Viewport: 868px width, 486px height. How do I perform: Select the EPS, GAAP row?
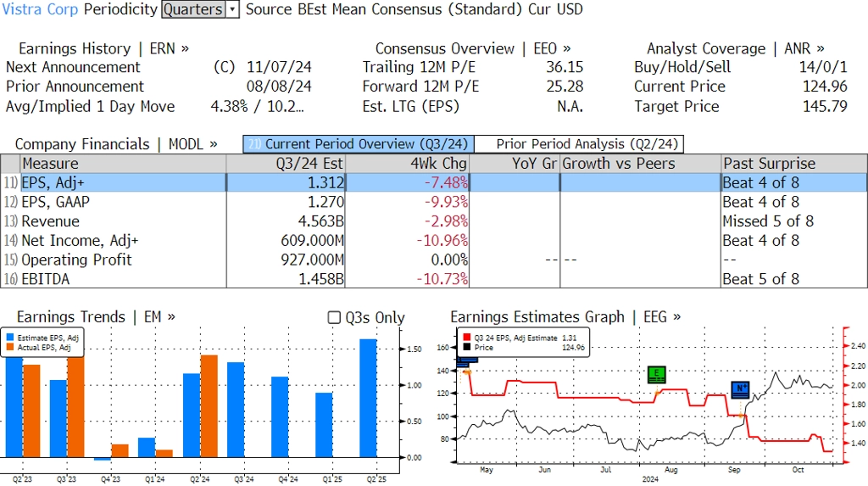coord(434,202)
